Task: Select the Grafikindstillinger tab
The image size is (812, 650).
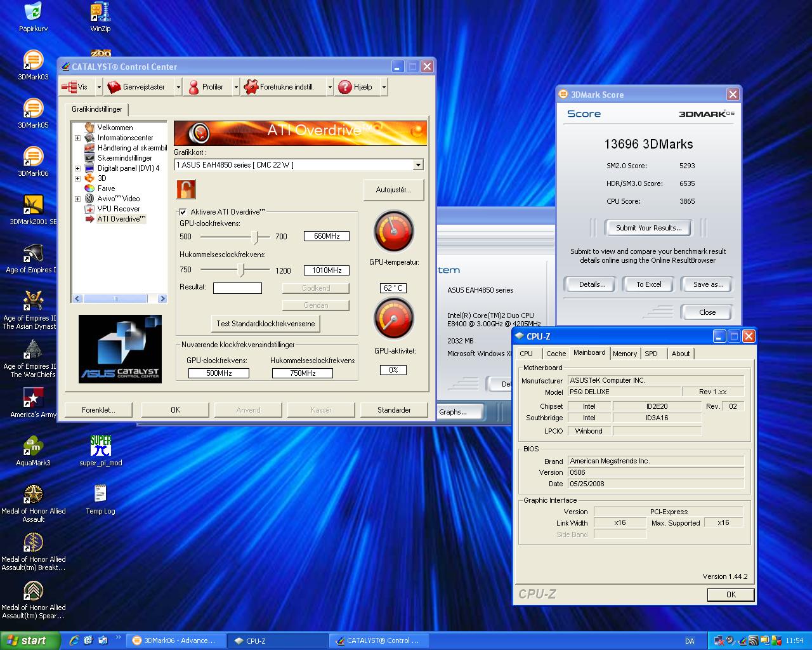Action: tap(96, 109)
